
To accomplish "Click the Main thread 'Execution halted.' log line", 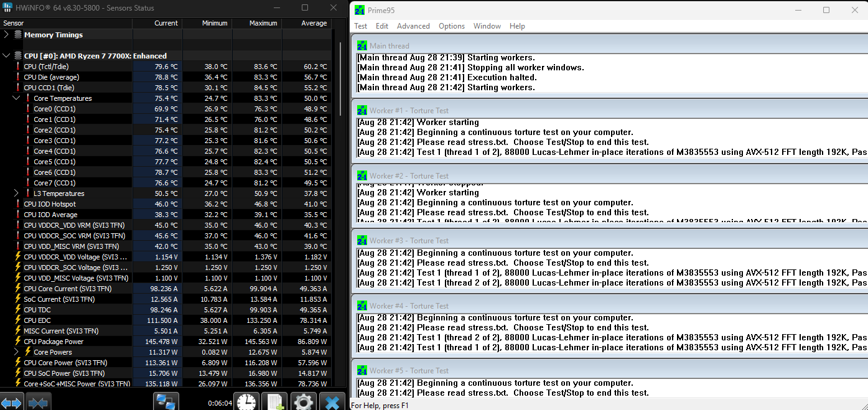I will point(447,77).
